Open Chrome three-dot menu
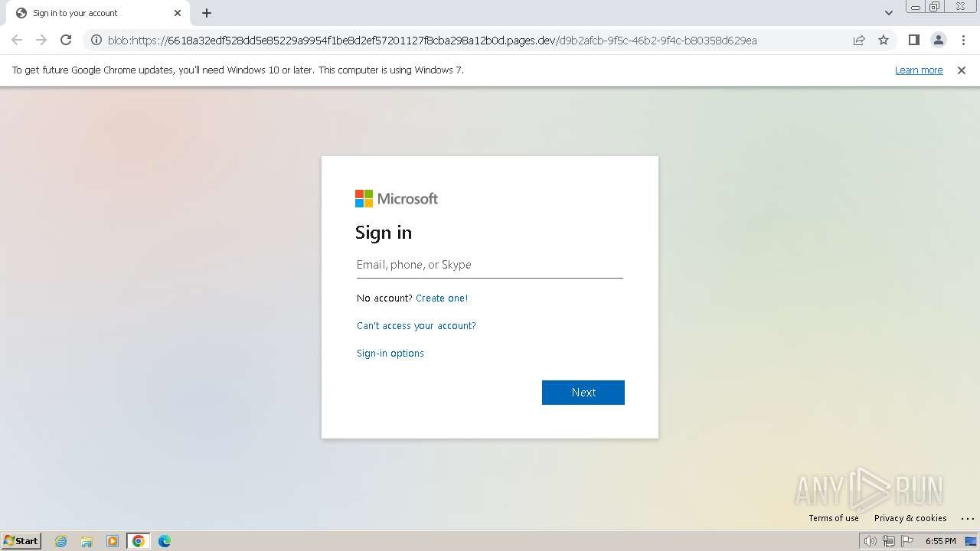 coord(963,40)
